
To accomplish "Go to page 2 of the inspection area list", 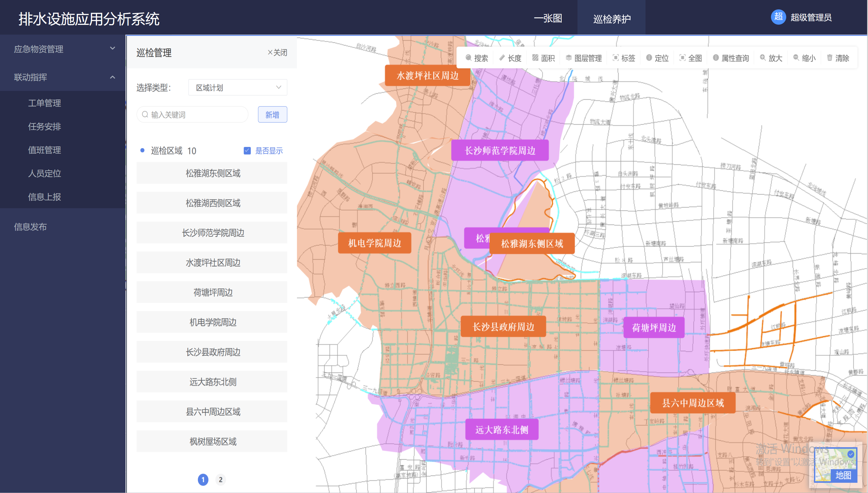I will (221, 480).
